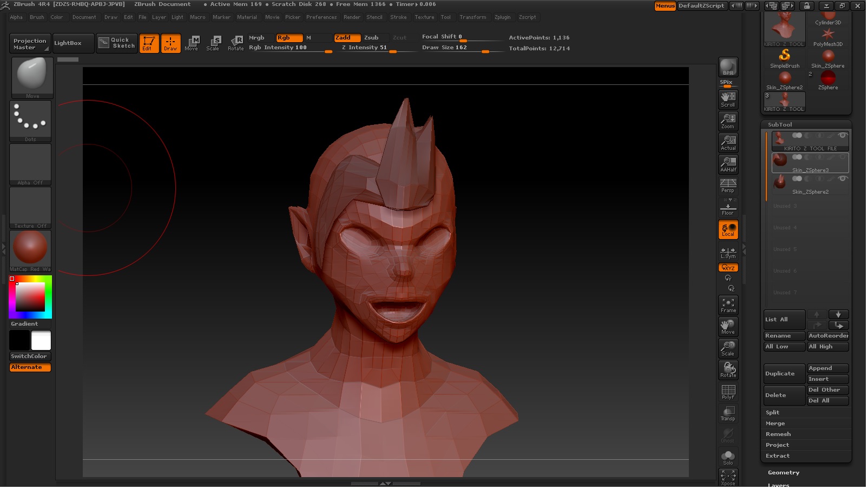The height and width of the screenshot is (489, 868).
Task: Select Move transform mode in top shelf
Action: click(193, 43)
